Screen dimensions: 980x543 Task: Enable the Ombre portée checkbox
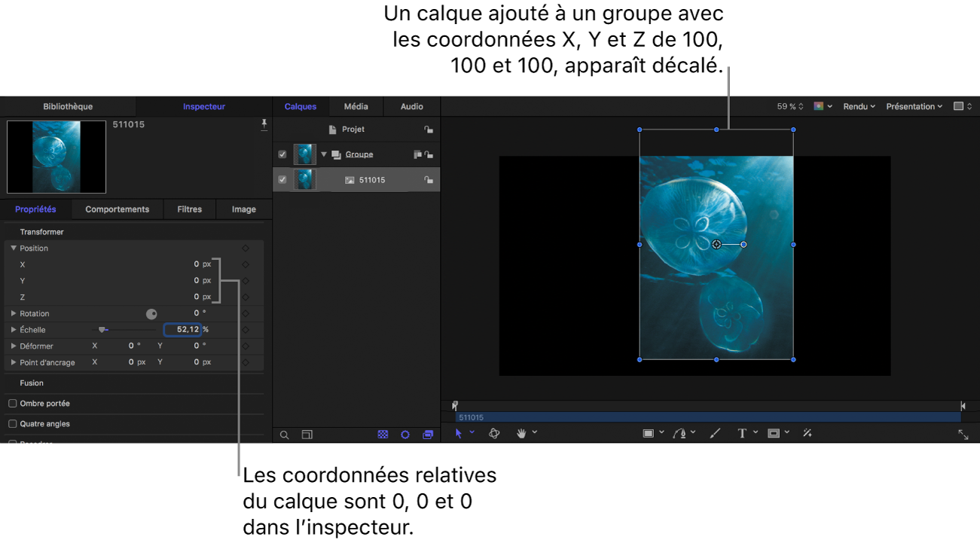pyautogui.click(x=13, y=404)
